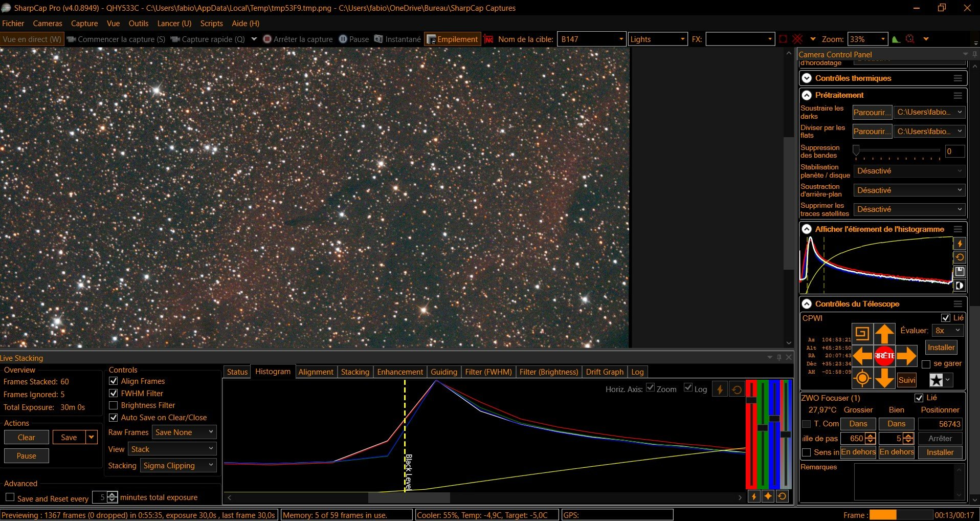Image resolution: width=980 pixels, height=521 pixels.
Task: Move telescope down with the down arrow
Action: click(884, 378)
